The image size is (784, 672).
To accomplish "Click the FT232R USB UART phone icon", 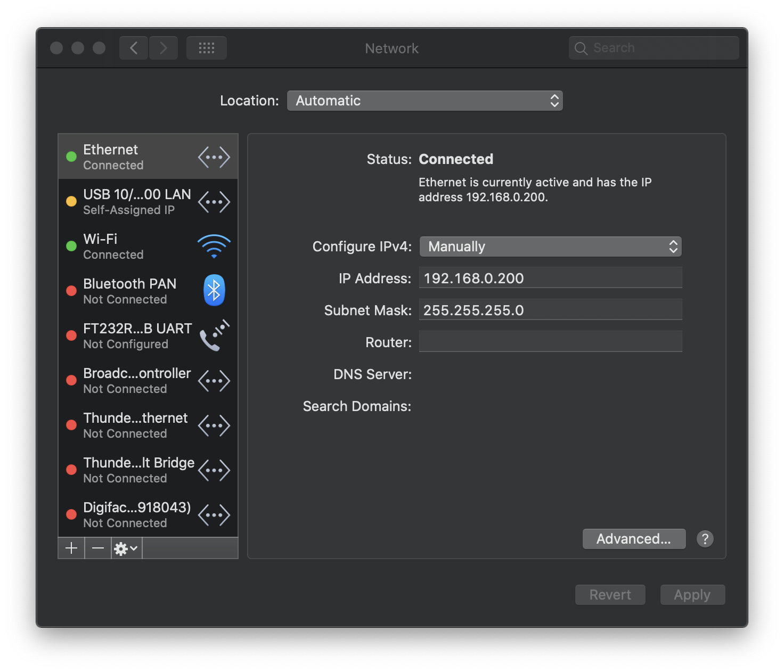I will pyautogui.click(x=214, y=335).
